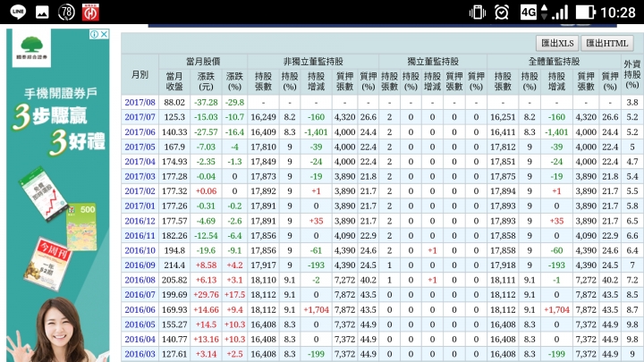The height and width of the screenshot is (362, 644).
Task: Open the 2017/05 month link
Action: (x=140, y=147)
